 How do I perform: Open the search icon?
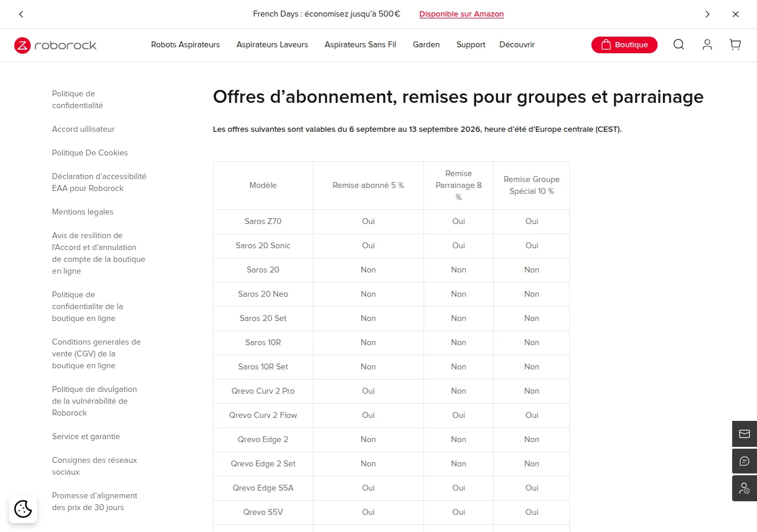[x=679, y=44]
